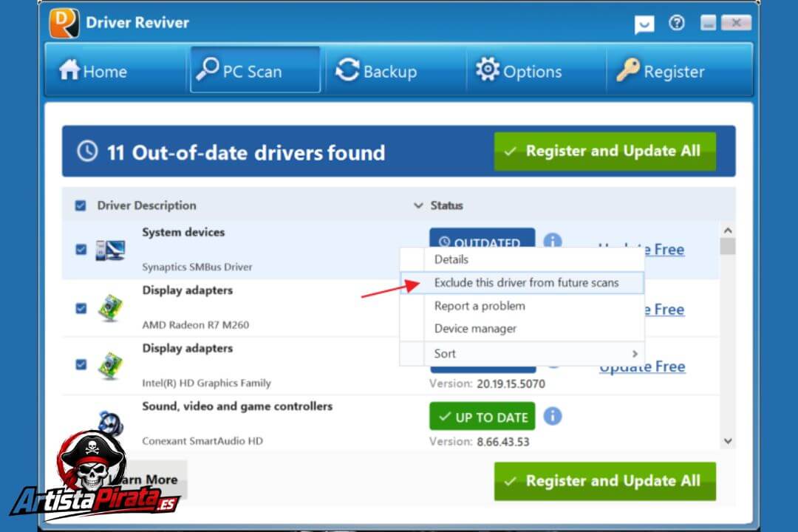Open the Backup tab
Screen dimensions: 798x532
[376, 70]
